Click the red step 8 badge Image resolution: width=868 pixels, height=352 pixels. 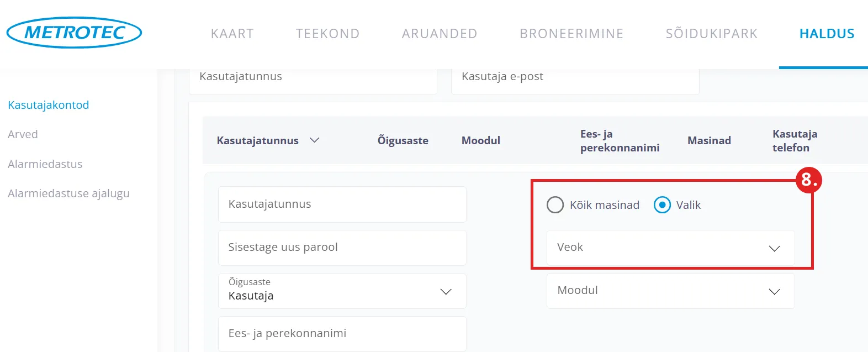coord(808,180)
